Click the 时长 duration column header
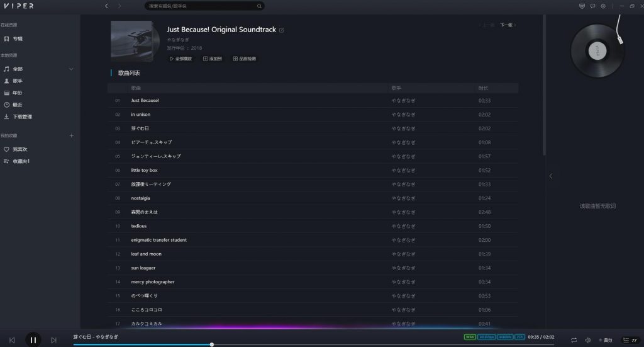 pyautogui.click(x=483, y=88)
